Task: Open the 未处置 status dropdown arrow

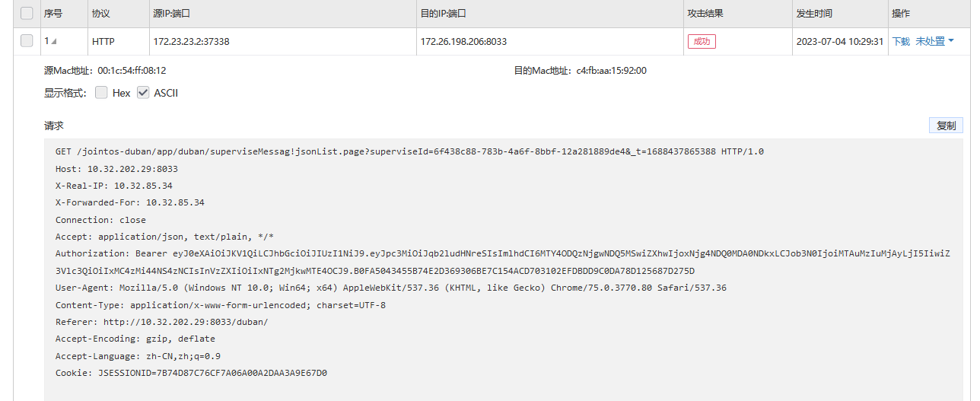Action: coord(951,41)
